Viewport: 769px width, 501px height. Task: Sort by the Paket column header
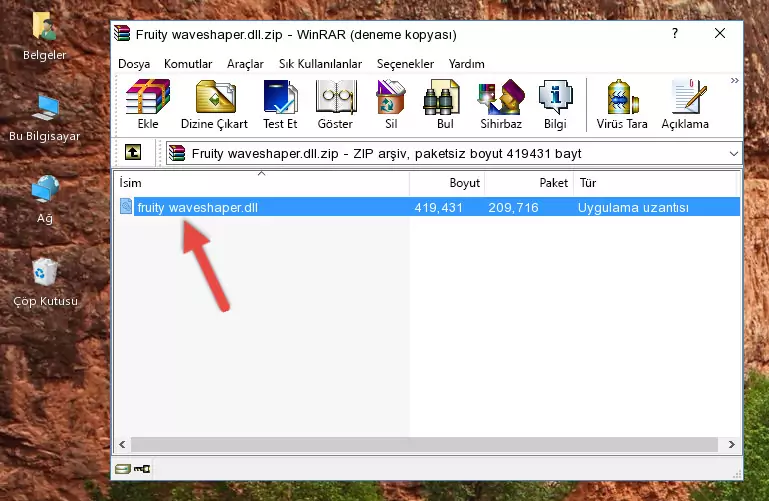529,182
